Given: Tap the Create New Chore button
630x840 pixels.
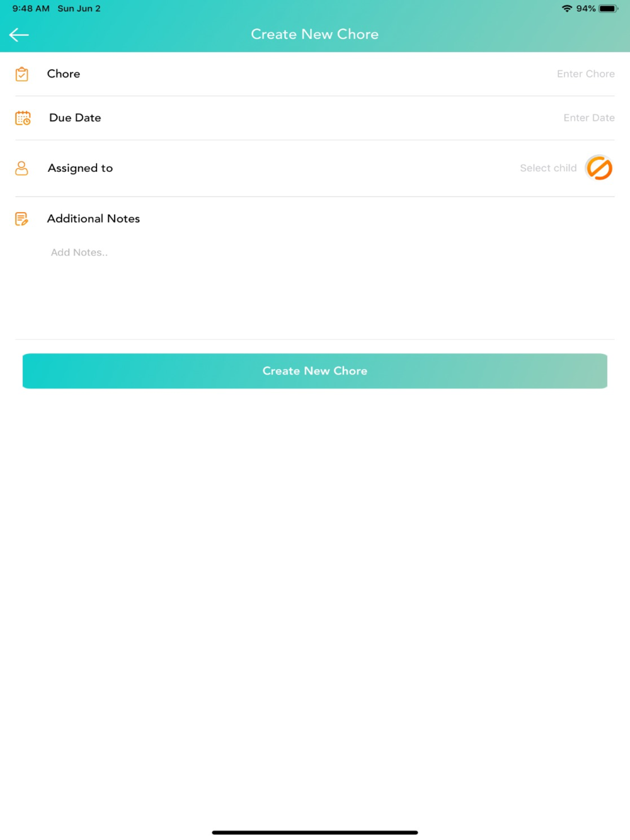Looking at the screenshot, I should tap(315, 371).
